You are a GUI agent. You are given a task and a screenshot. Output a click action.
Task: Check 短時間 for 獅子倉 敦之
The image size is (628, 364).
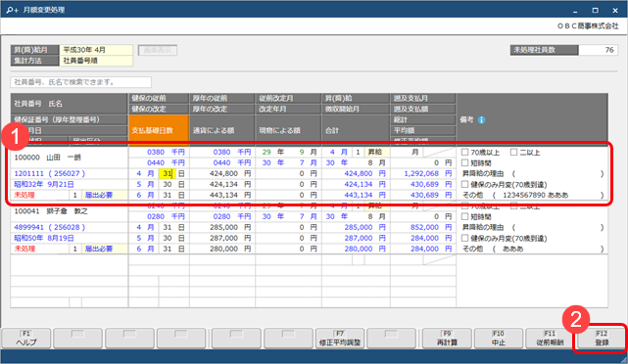tap(464, 216)
